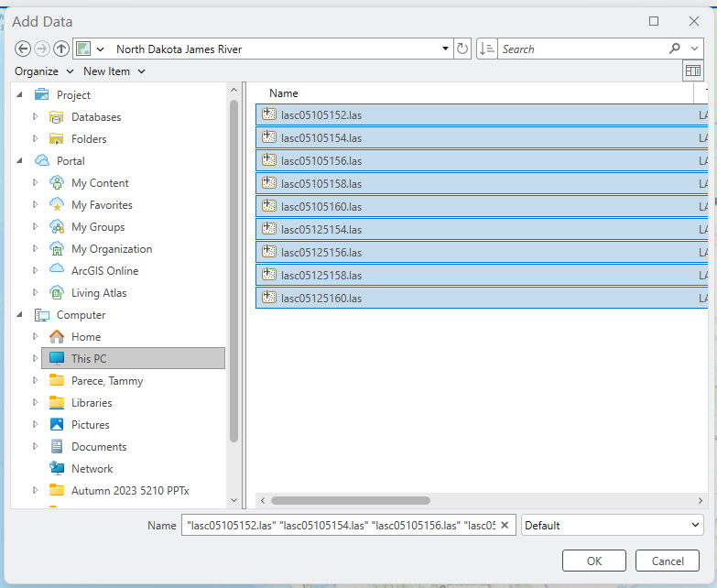
Task: Click the horizontal scrollbar thumb in file list
Action: pyautogui.click(x=351, y=500)
